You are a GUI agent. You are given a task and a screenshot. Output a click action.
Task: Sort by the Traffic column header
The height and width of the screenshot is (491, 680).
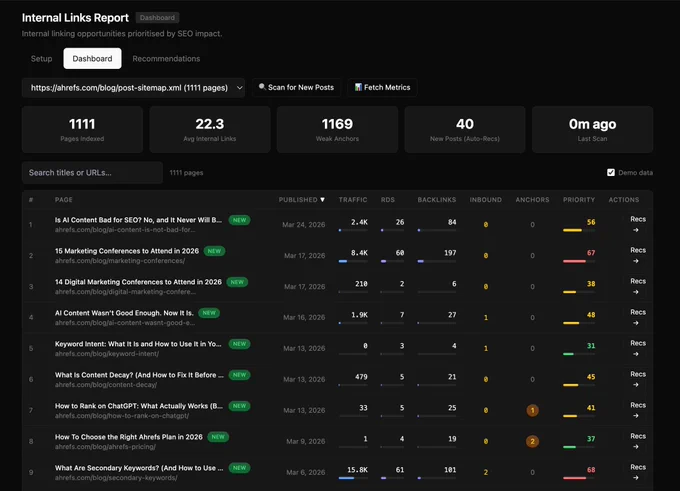(353, 200)
